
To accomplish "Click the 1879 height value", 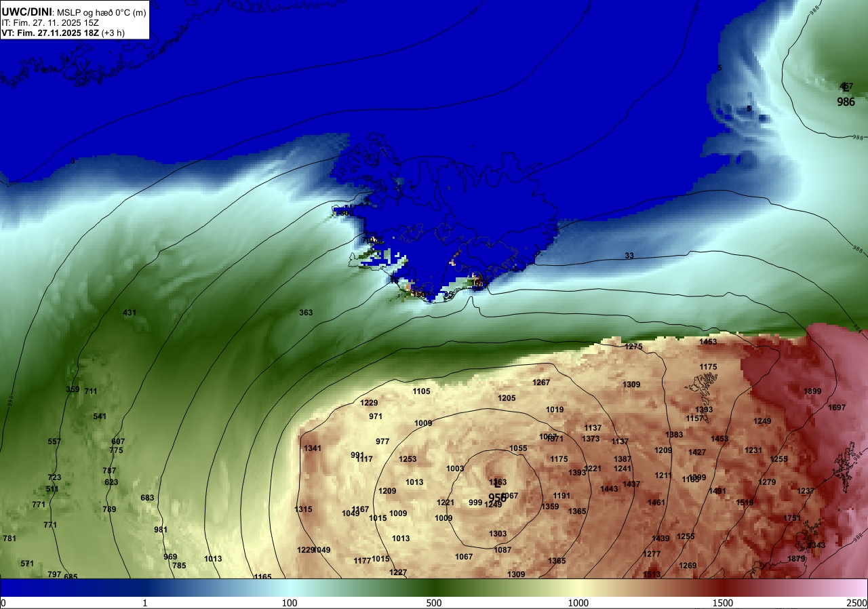I will pos(796,559).
